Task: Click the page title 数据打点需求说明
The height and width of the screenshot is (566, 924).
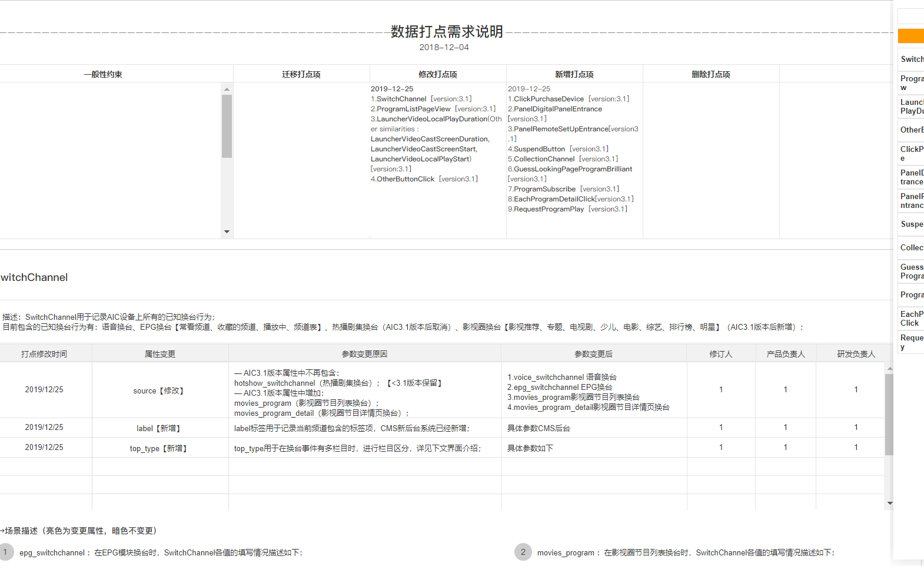Action: 447,32
